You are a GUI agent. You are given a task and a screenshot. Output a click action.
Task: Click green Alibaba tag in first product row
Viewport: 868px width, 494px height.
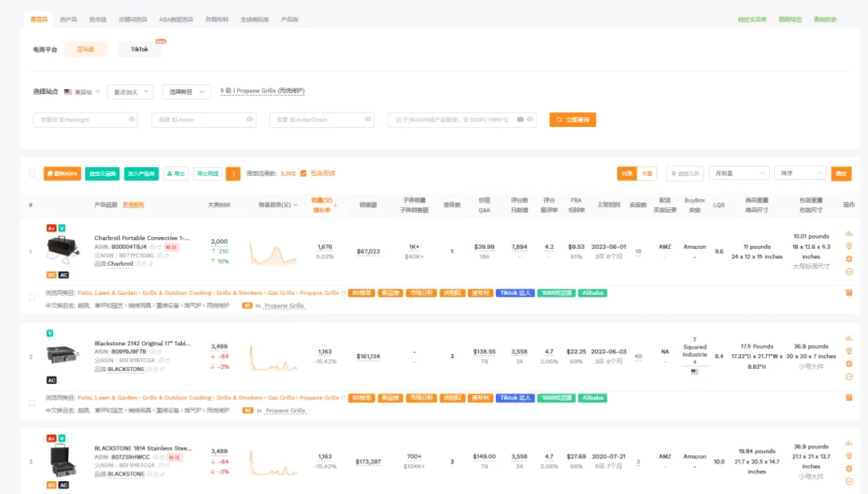[x=592, y=292]
